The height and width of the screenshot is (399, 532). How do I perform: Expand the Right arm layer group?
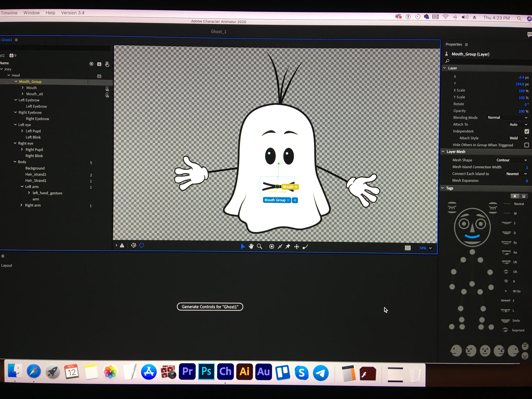pos(21,205)
